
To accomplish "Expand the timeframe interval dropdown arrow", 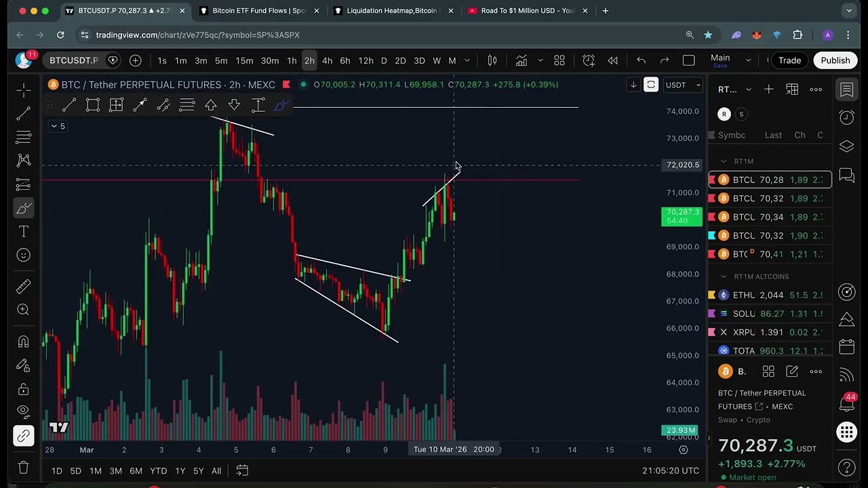I will [467, 60].
